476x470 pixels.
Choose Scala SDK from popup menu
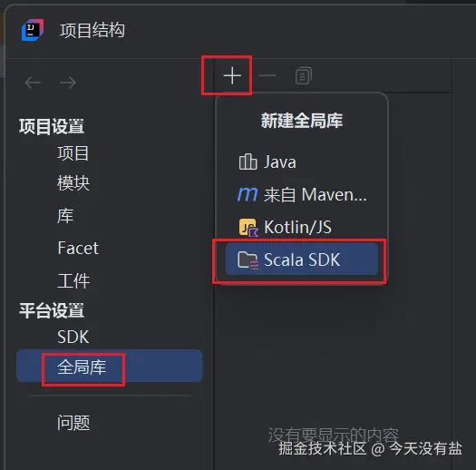click(302, 259)
